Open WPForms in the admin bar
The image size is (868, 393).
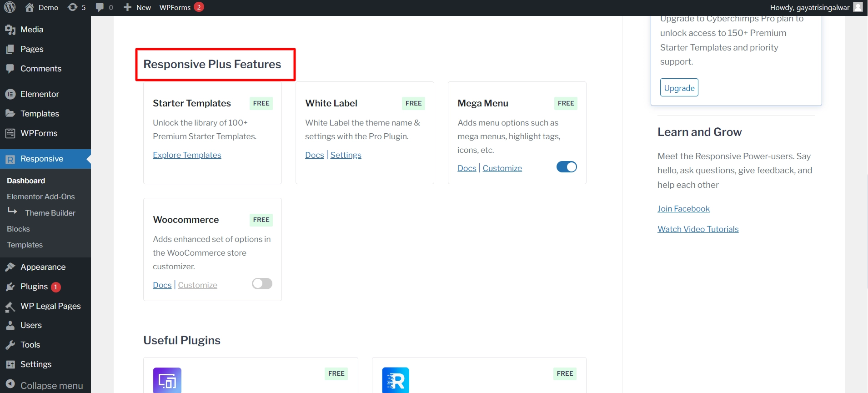pyautogui.click(x=175, y=7)
